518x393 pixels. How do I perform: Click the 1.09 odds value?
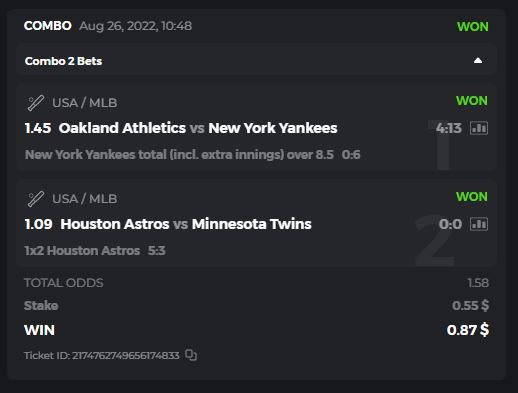(x=39, y=224)
